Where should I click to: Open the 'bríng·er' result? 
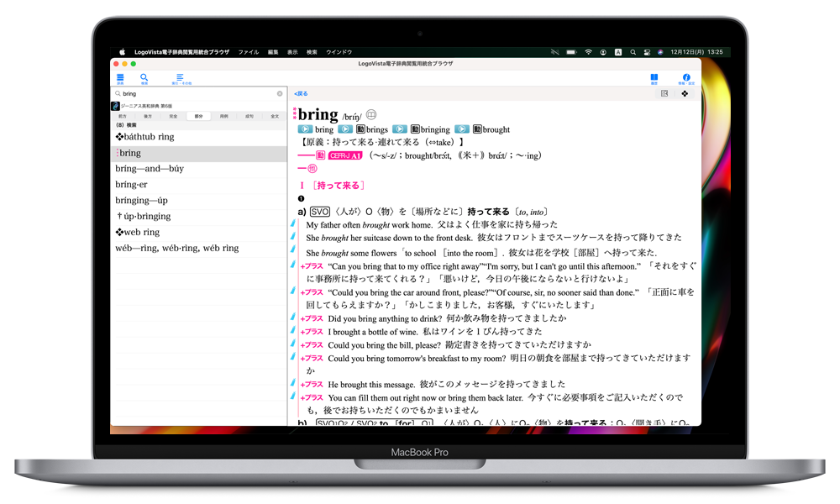tap(198, 185)
